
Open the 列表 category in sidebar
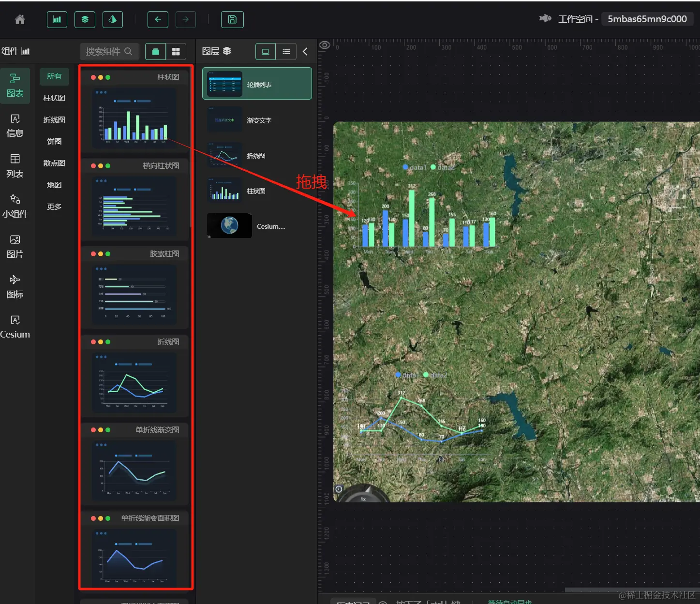[x=15, y=166]
